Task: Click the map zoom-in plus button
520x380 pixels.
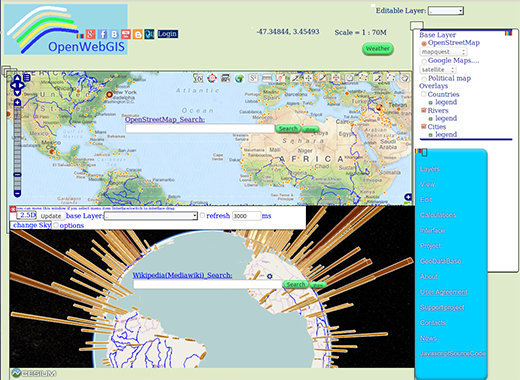Action: (17, 102)
